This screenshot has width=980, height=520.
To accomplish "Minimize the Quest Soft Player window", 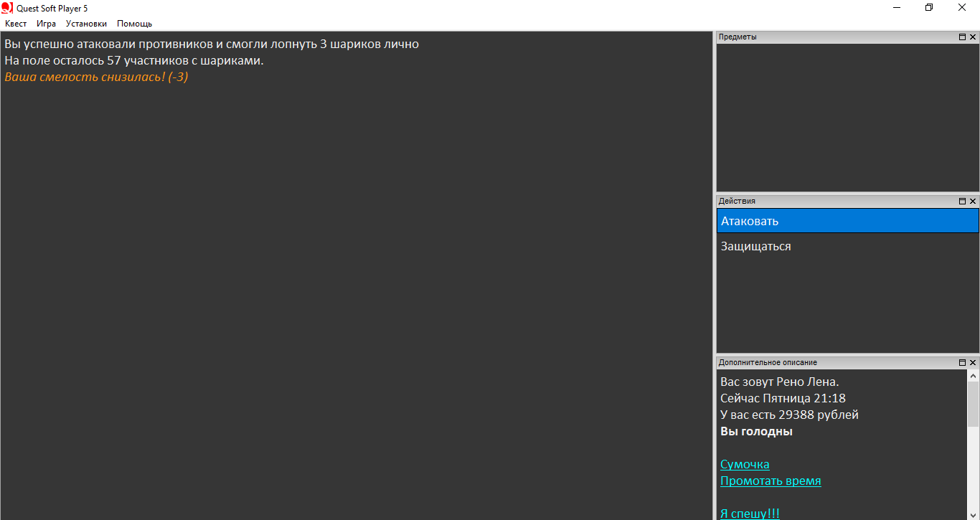I will click(x=897, y=8).
